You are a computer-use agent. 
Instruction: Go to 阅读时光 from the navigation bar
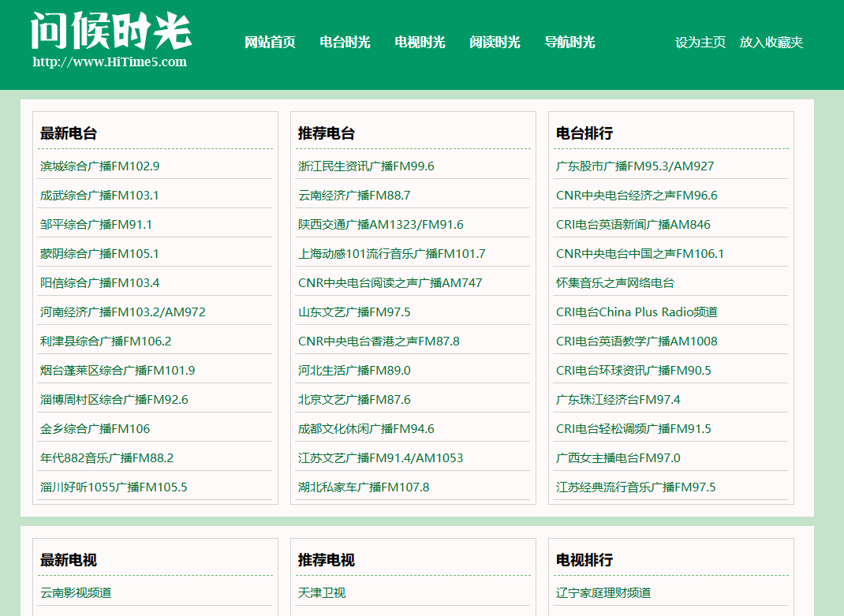tap(495, 43)
